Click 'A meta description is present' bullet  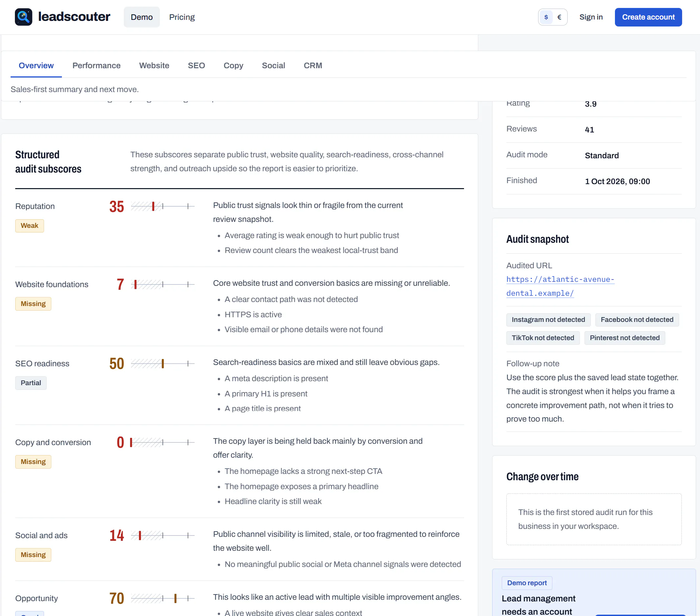[276, 379]
